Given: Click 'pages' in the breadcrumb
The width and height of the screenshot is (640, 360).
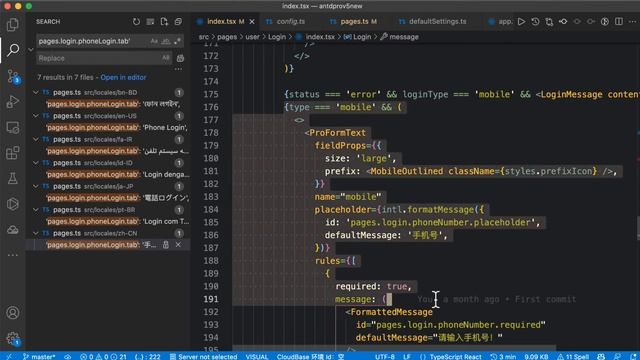Looking at the screenshot, I should tap(227, 37).
